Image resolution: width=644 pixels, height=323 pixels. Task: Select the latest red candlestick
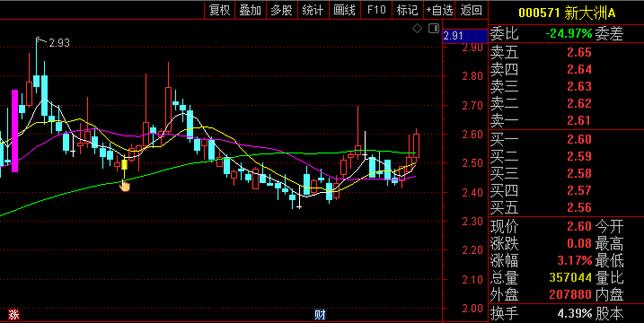click(416, 145)
